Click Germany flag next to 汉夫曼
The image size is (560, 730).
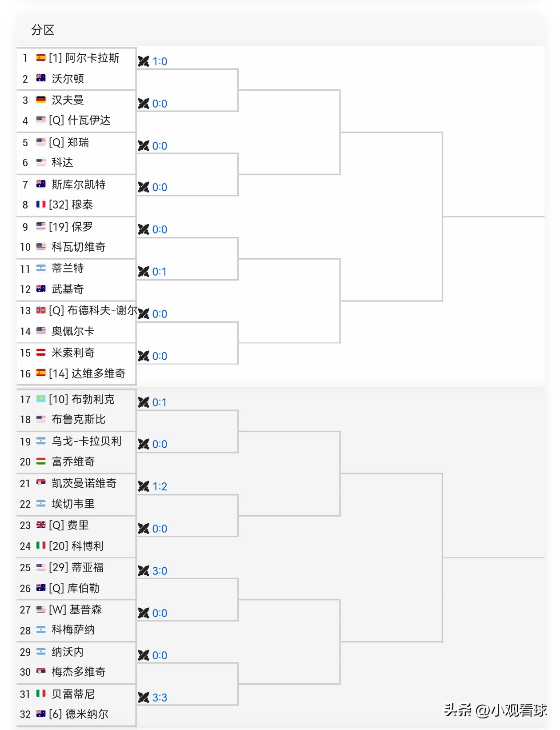click(41, 100)
